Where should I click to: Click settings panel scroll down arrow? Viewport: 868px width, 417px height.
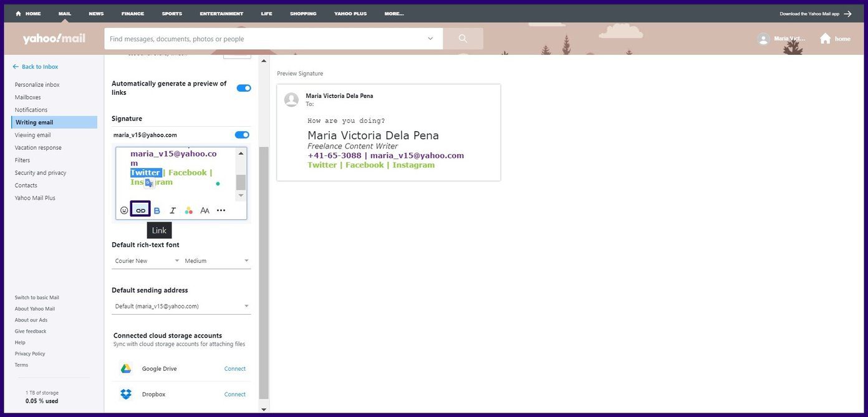coord(264,410)
